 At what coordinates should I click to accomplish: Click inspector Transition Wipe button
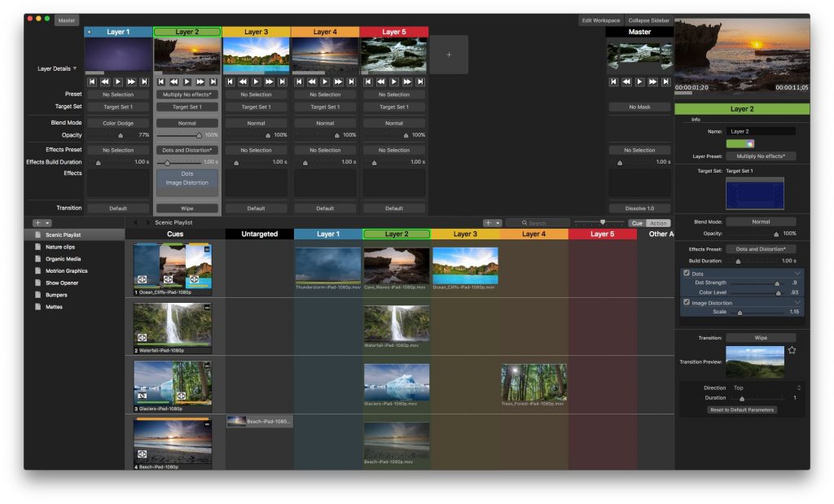762,338
